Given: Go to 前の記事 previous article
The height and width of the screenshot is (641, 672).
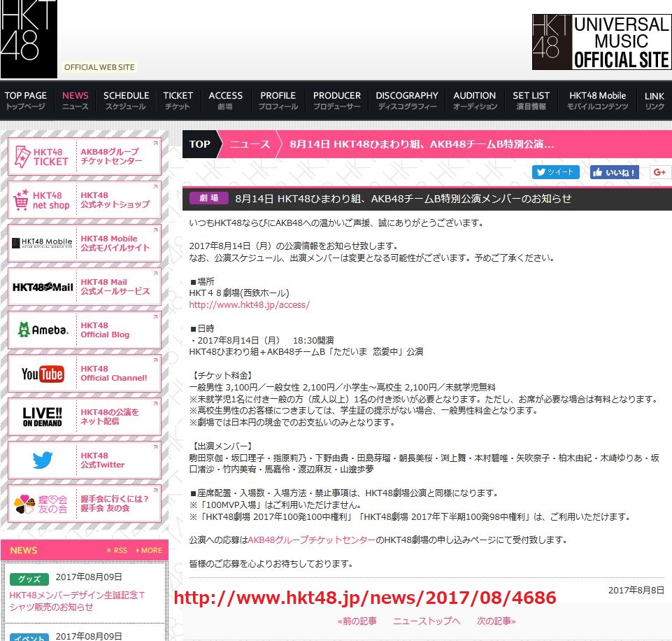Looking at the screenshot, I should coord(357,621).
